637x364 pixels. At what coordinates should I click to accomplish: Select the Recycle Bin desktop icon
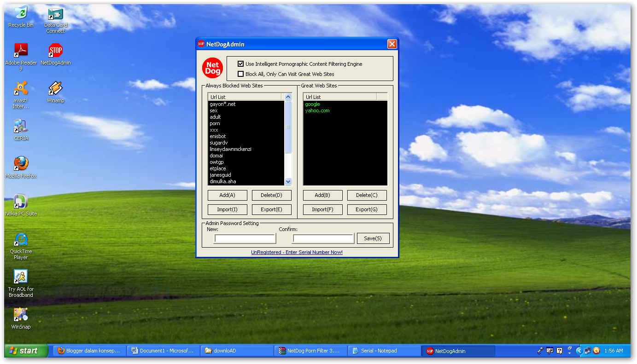point(21,17)
